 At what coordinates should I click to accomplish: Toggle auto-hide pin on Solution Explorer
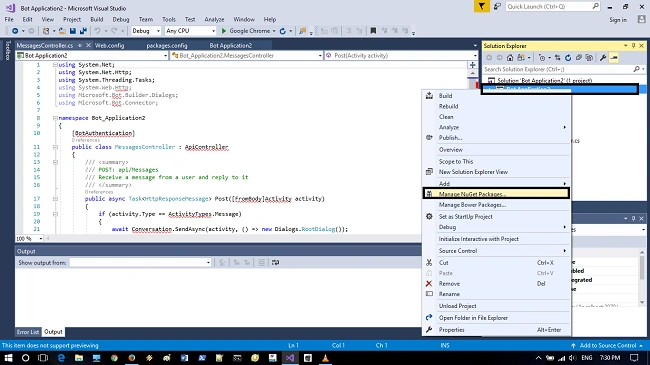(633, 46)
